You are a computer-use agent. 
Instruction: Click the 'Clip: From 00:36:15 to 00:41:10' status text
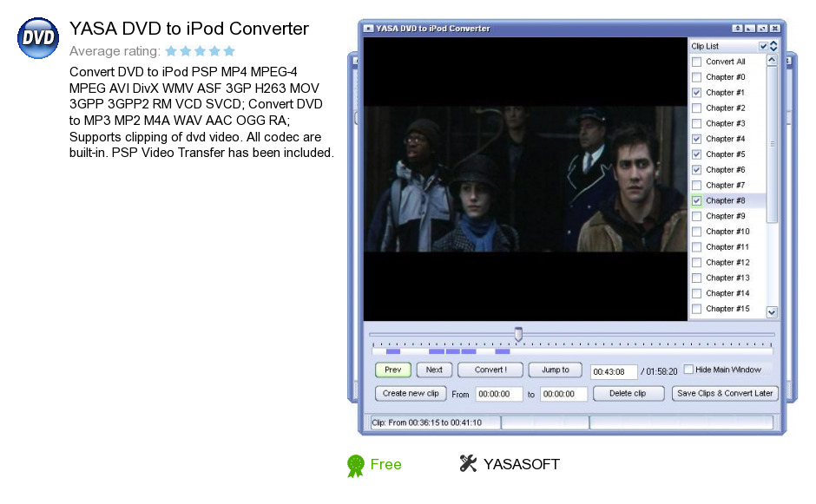pos(427,422)
